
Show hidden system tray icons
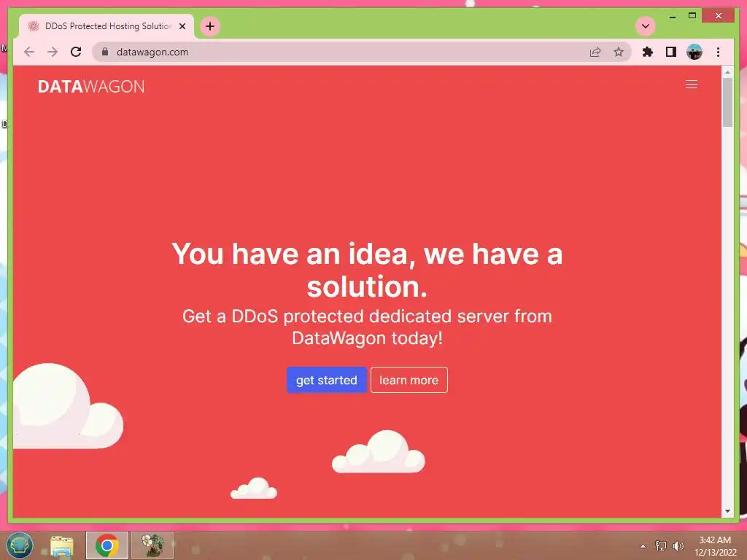[643, 546]
